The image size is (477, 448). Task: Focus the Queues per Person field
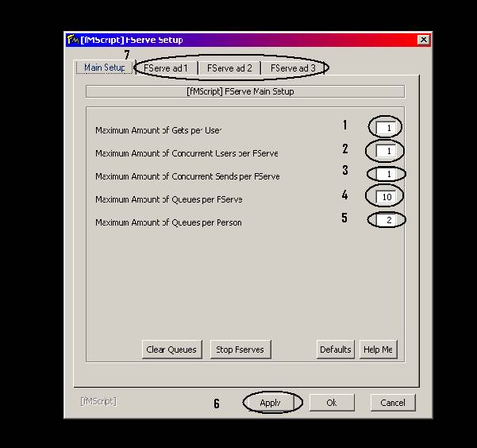386,220
